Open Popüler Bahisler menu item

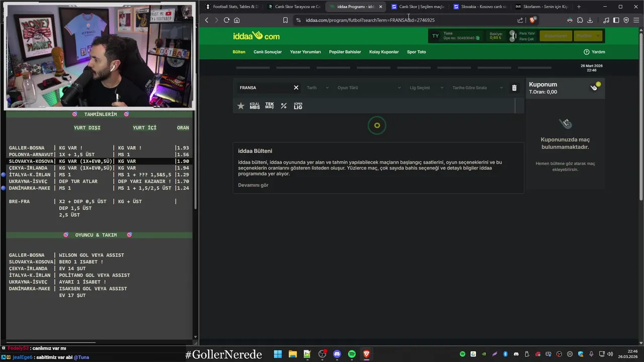345,52
